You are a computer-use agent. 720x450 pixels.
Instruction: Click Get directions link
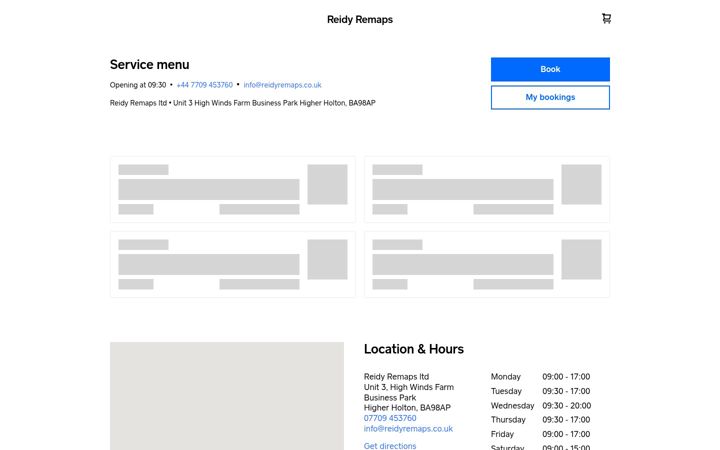tap(390, 445)
